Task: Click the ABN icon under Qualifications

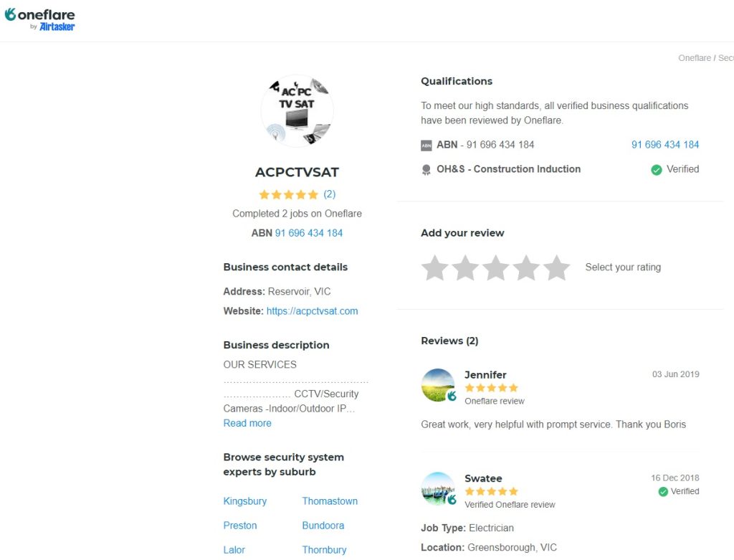Action: click(426, 145)
